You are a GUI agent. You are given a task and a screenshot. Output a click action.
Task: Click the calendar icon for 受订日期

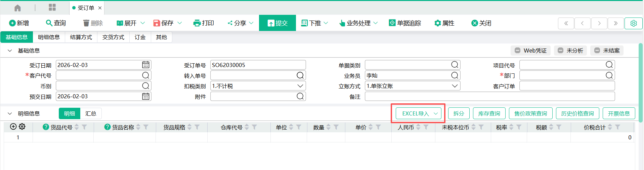(x=145, y=65)
